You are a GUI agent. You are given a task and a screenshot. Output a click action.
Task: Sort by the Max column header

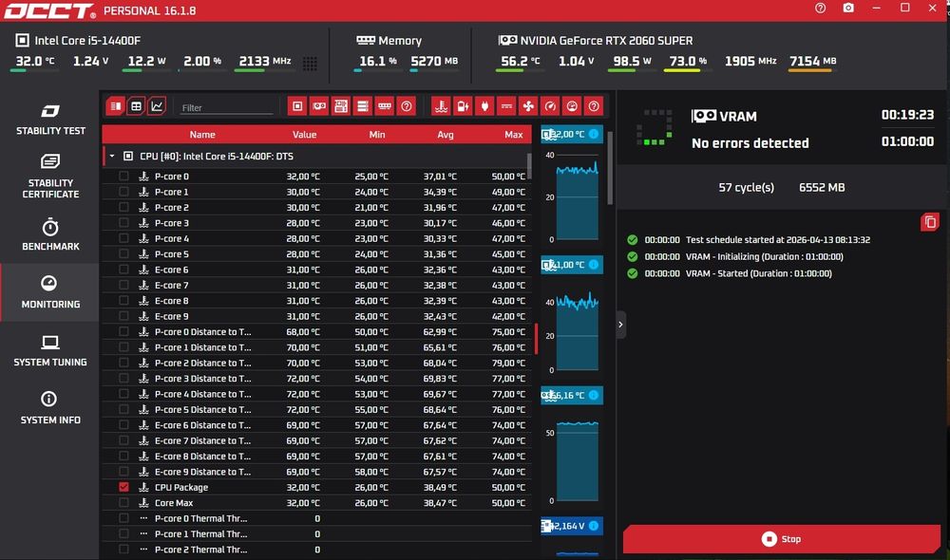tap(514, 135)
